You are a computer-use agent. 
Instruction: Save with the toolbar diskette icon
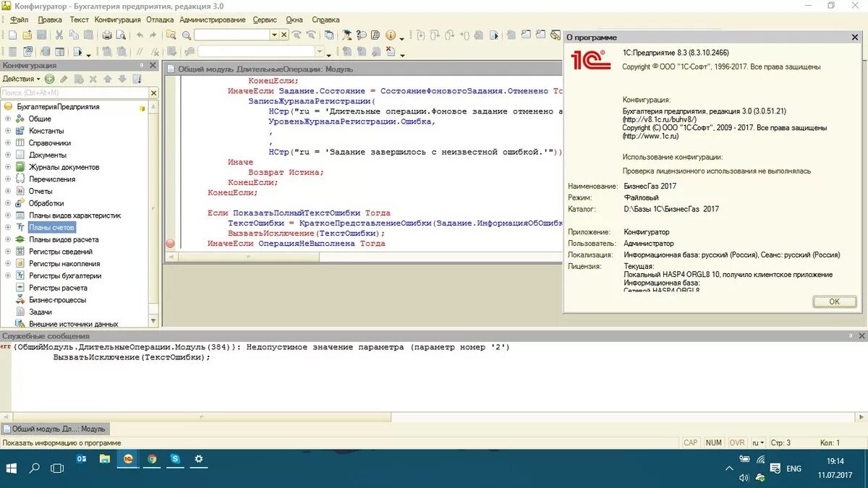42,35
